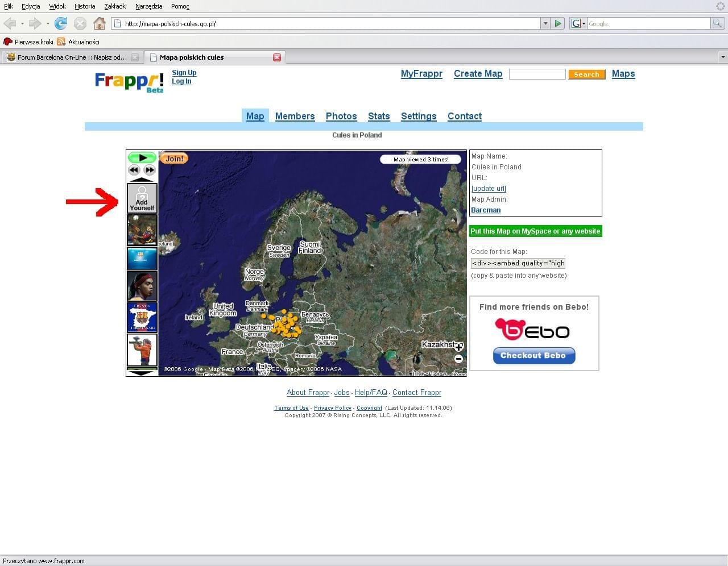Open the Help/FAQ footer link
This screenshot has height=566, width=728.
pos(371,393)
